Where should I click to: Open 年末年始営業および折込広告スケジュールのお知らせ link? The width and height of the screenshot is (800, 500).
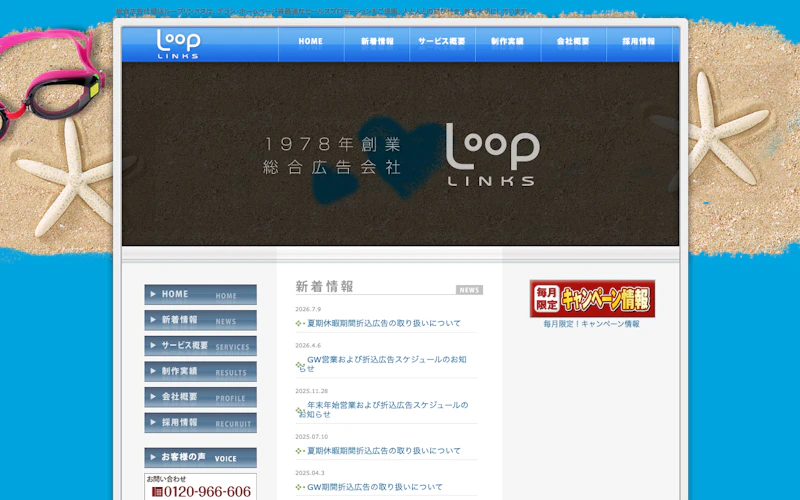point(384,410)
